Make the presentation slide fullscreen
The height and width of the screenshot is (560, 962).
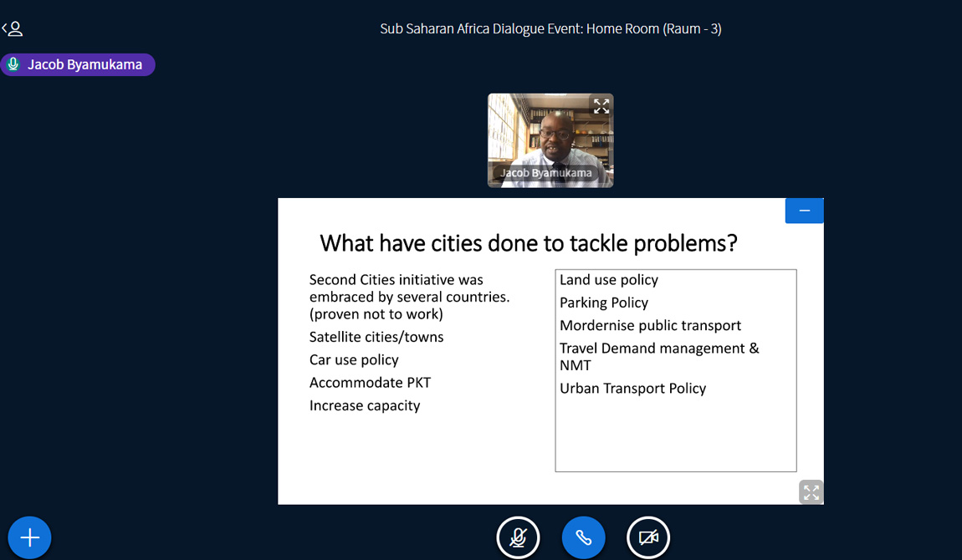[x=811, y=492]
